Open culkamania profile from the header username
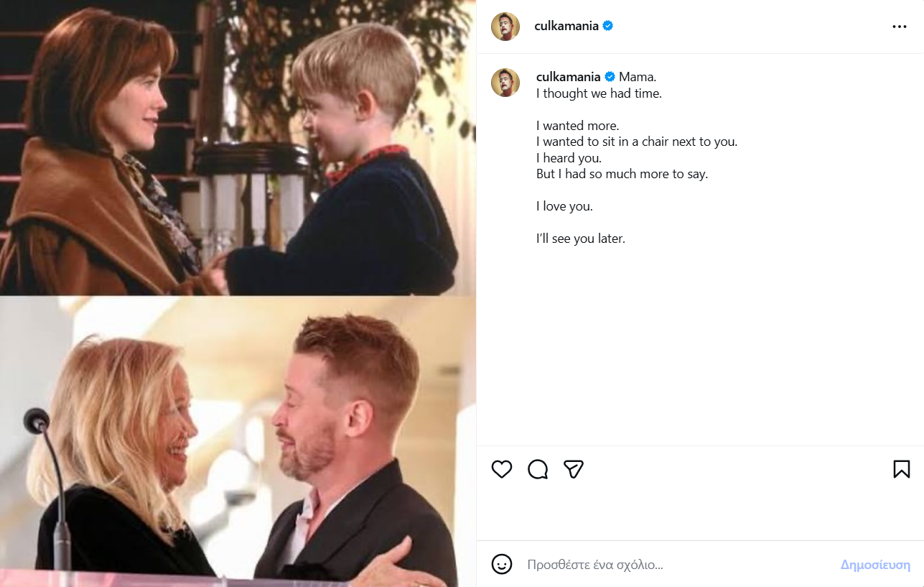 [566, 27]
